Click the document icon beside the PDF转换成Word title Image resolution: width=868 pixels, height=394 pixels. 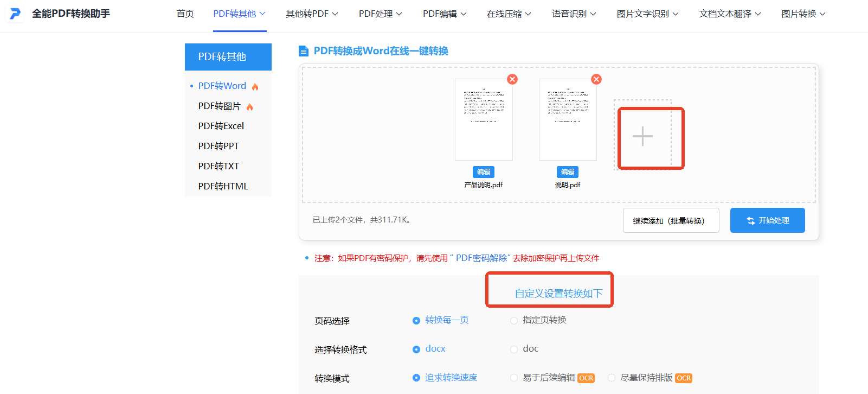pos(304,52)
